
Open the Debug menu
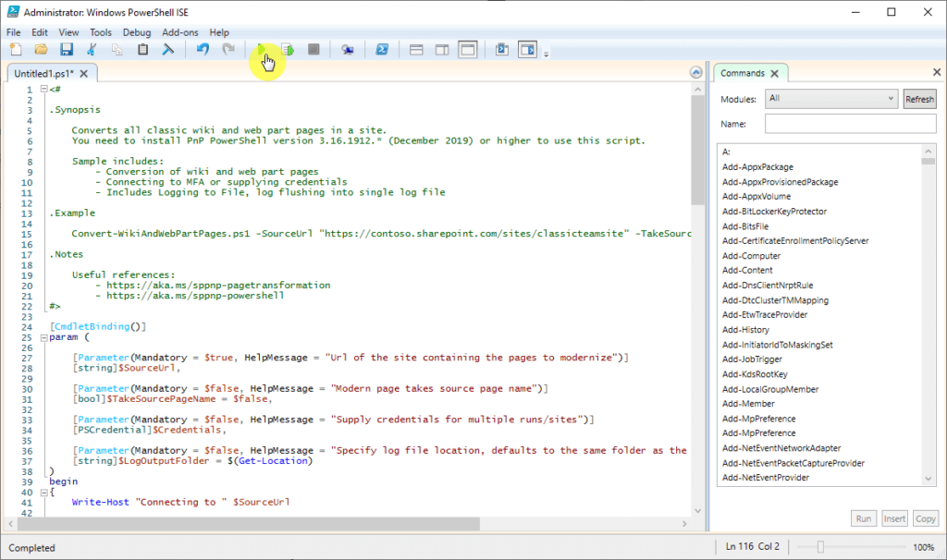click(x=137, y=32)
